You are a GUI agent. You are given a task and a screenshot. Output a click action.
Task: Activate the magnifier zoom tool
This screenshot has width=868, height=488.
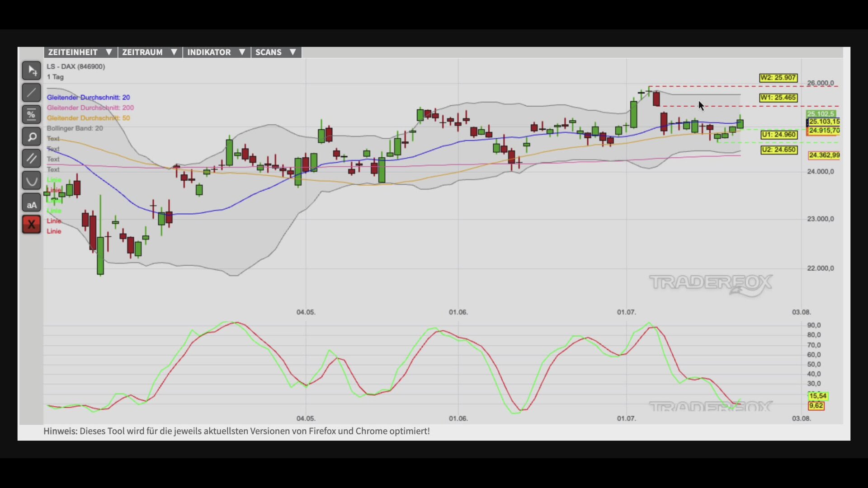point(31,136)
